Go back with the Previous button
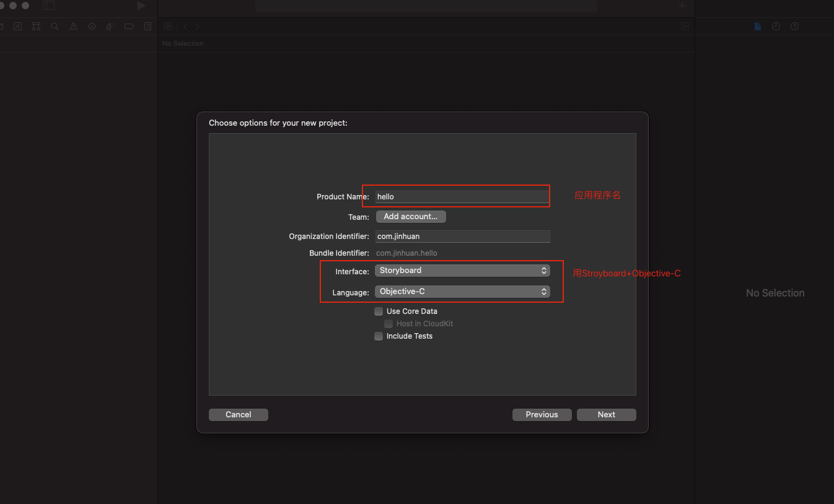The image size is (834, 504). click(542, 415)
